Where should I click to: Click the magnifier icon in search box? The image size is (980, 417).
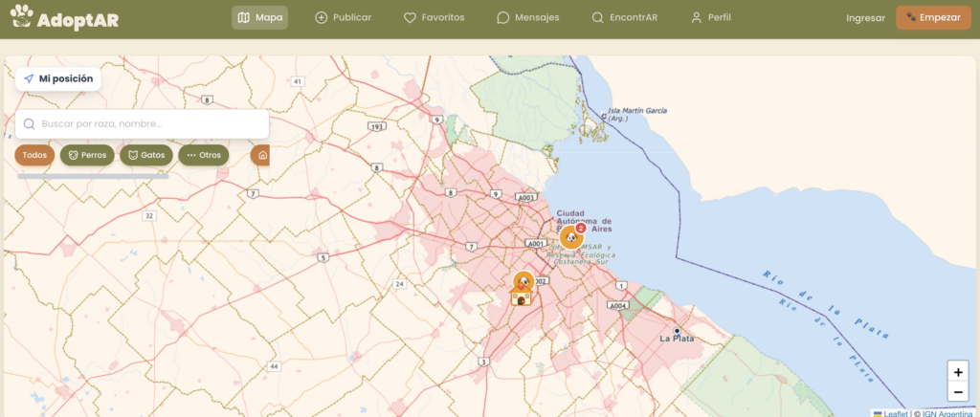click(x=30, y=124)
